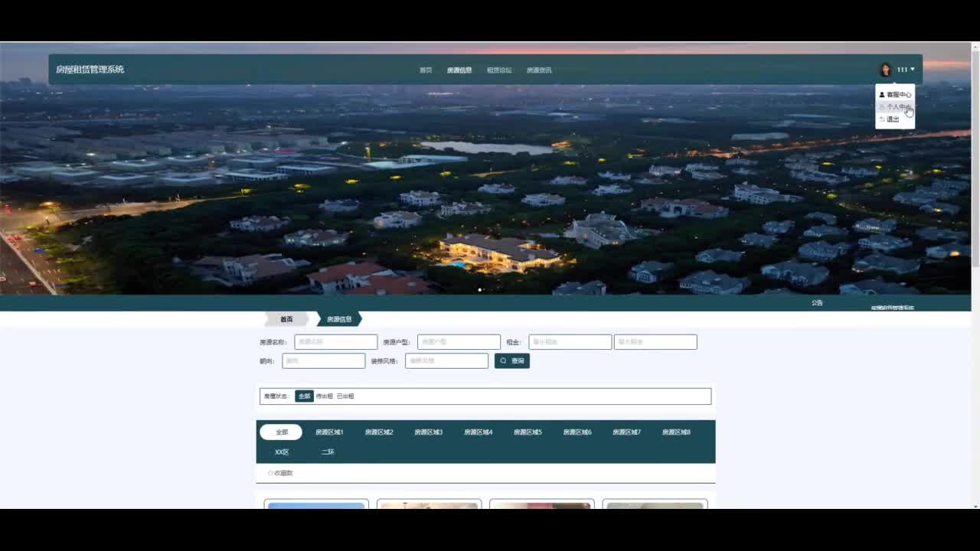Image resolution: width=980 pixels, height=551 pixels.
Task: Open 租赁论坛 in the top navigation
Action: tap(499, 70)
